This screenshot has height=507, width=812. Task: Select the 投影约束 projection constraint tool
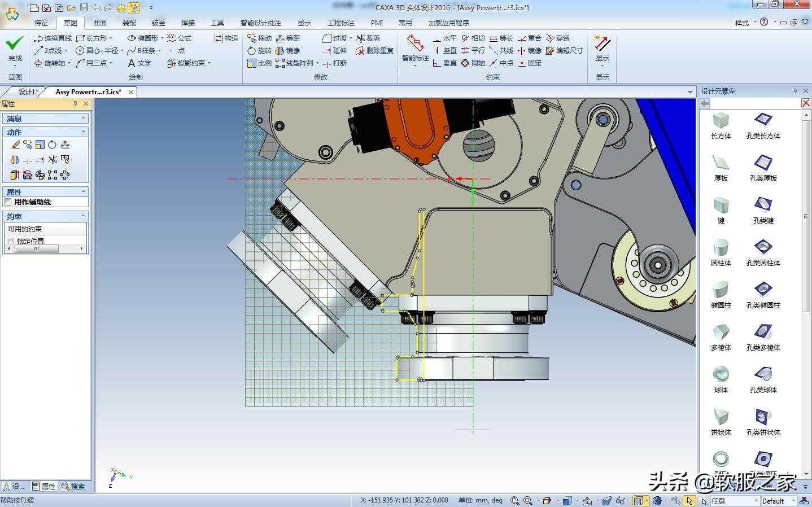pos(186,63)
